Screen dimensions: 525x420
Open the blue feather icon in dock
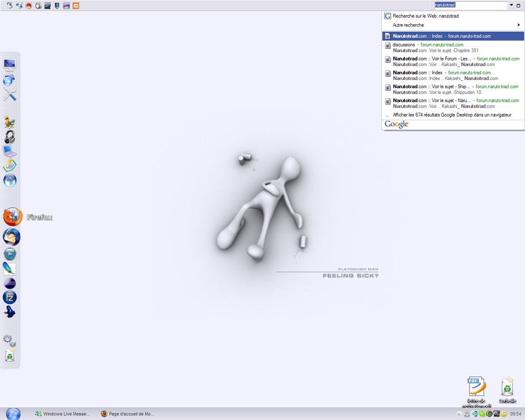point(9,269)
